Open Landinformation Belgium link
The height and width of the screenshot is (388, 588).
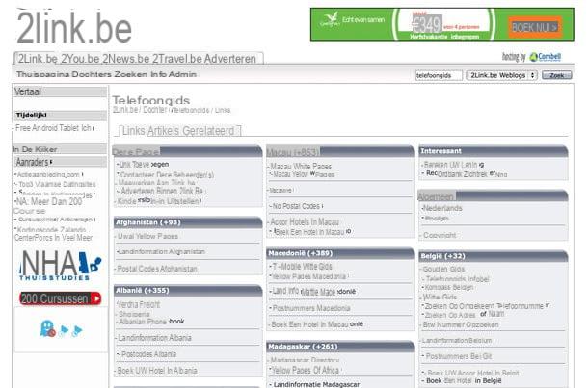[x=457, y=341]
